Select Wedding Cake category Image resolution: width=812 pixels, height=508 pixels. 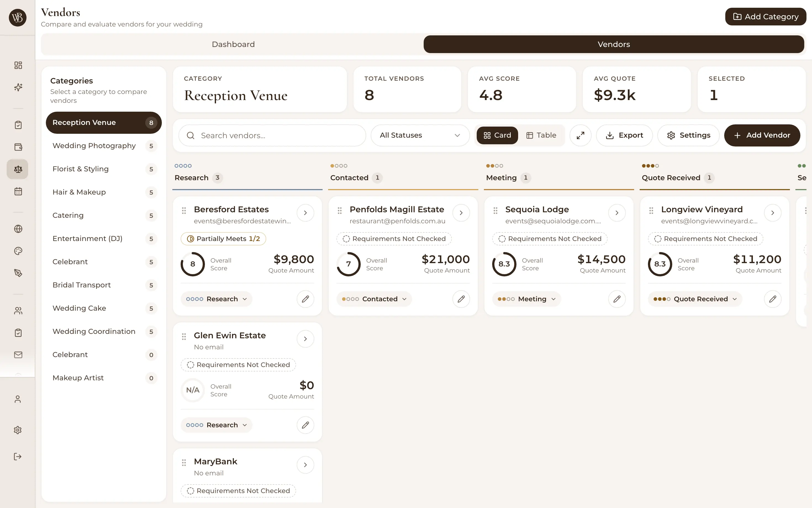104,308
